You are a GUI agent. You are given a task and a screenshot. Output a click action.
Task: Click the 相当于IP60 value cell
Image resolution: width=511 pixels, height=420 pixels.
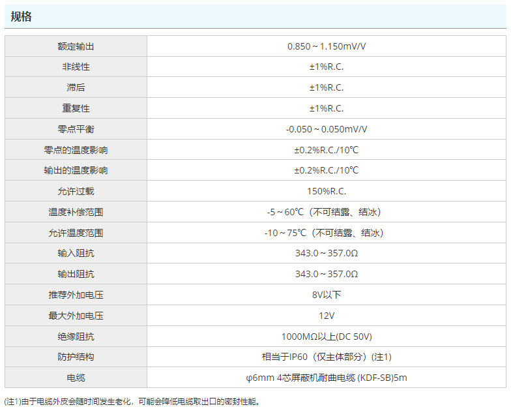pos(327,357)
